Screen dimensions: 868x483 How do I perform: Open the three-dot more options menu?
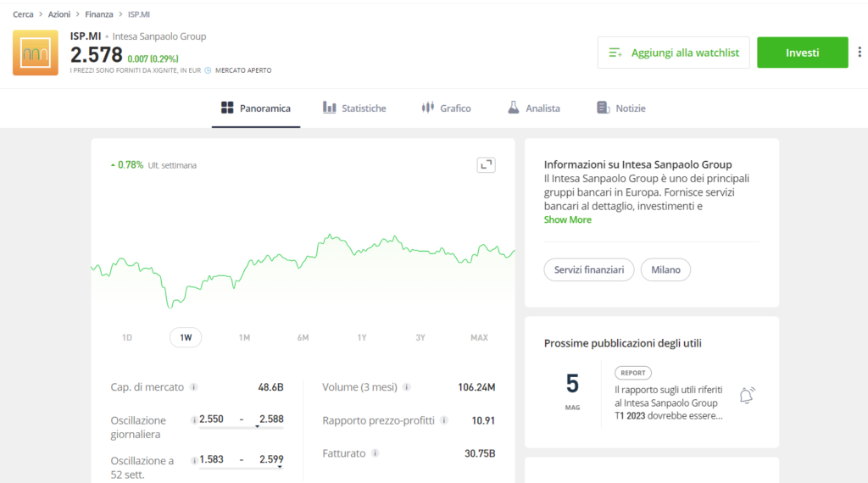860,52
